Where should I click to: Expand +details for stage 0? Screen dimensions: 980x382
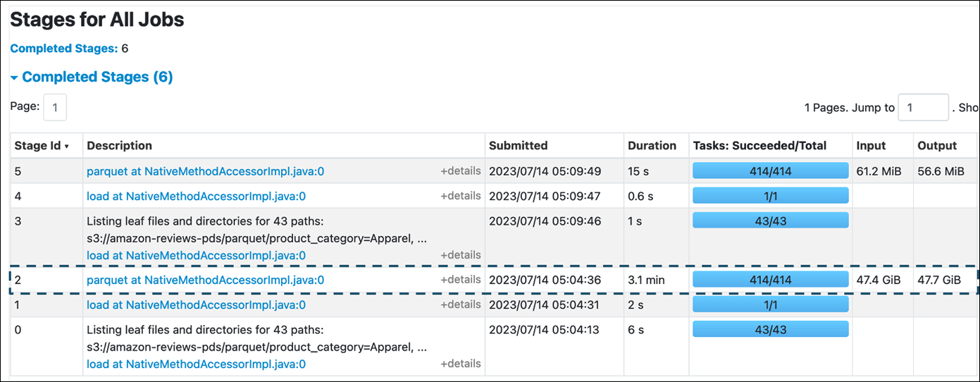point(461,364)
